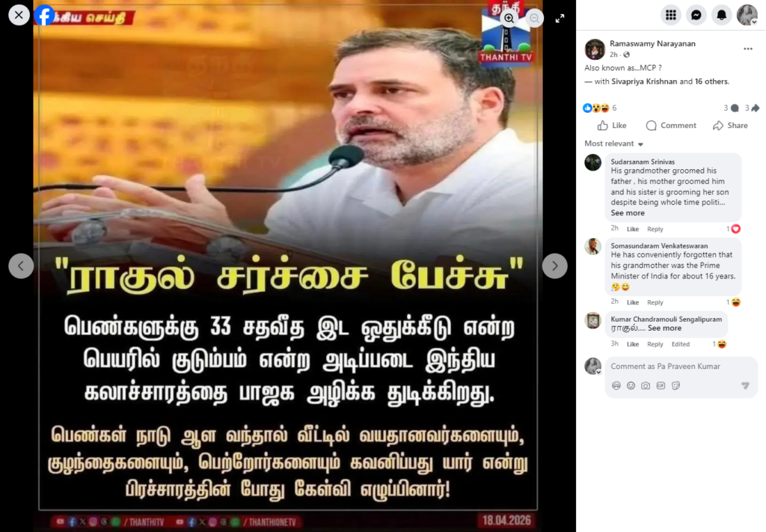Zoom in on the photo
The width and height of the screenshot is (766, 532).
tap(509, 18)
